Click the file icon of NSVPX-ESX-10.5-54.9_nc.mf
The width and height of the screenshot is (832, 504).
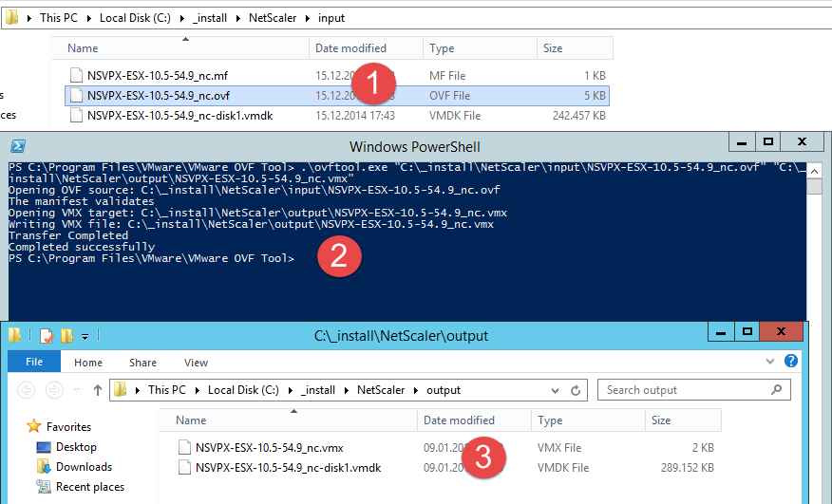click(x=76, y=75)
